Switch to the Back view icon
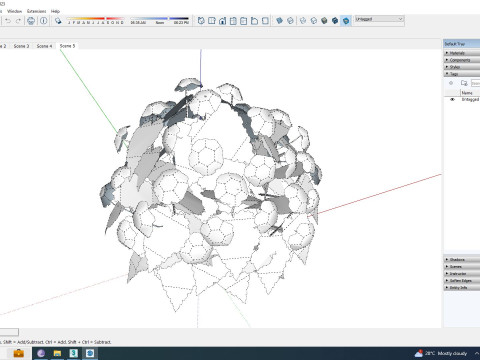The width and height of the screenshot is (480, 360). 244,21
